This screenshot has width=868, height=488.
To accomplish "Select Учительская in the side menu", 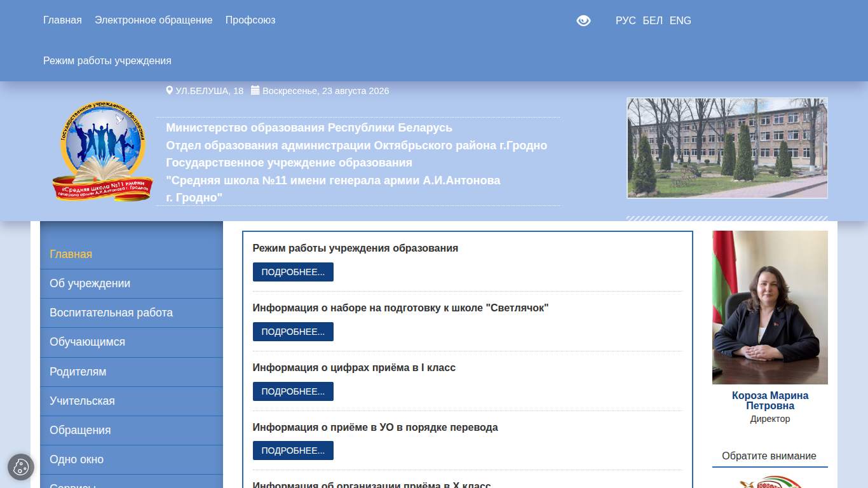I will coord(132,401).
